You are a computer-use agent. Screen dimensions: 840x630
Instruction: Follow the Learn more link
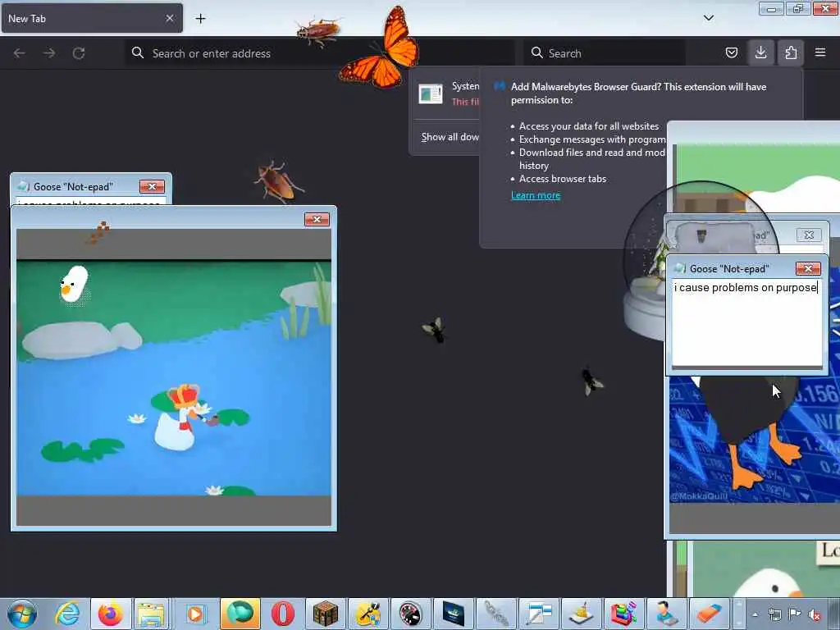tap(536, 195)
